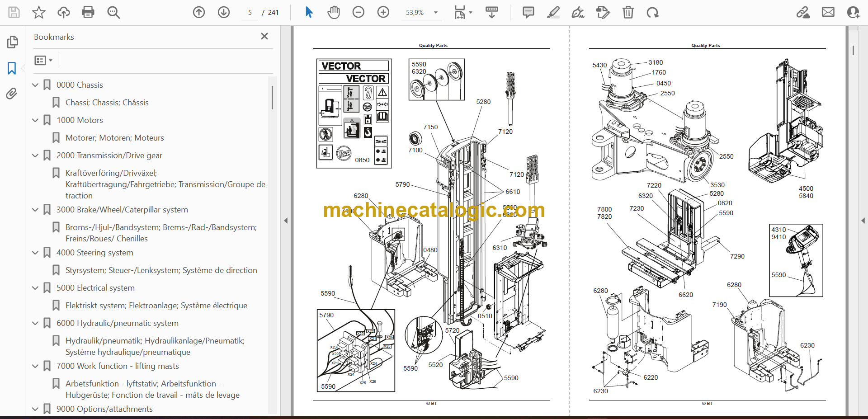Activate the hand pan tool
The image size is (868, 419).
[334, 12]
